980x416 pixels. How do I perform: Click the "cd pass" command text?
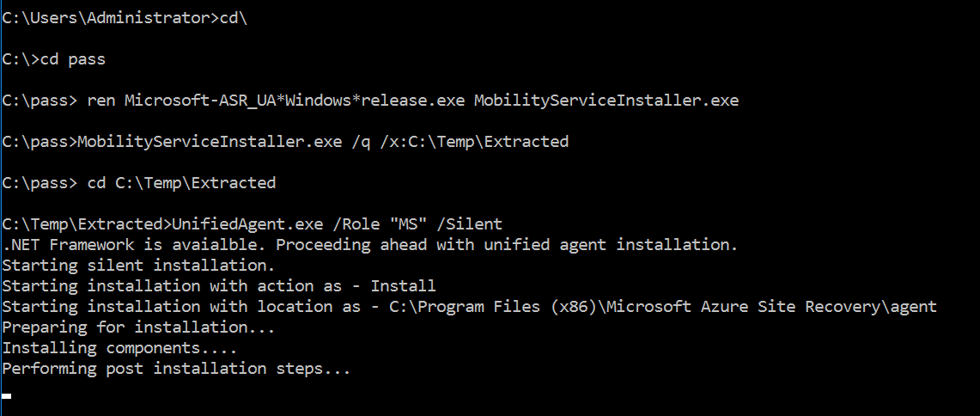72,59
